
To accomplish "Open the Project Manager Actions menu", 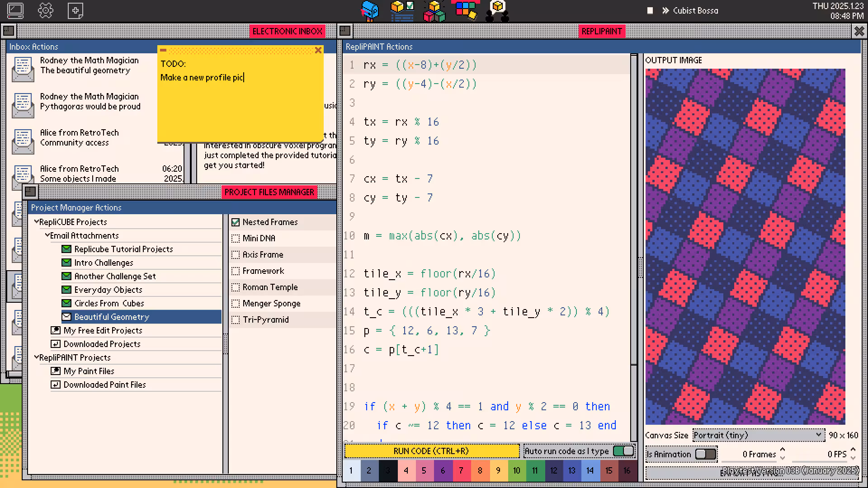I will click(x=76, y=207).
